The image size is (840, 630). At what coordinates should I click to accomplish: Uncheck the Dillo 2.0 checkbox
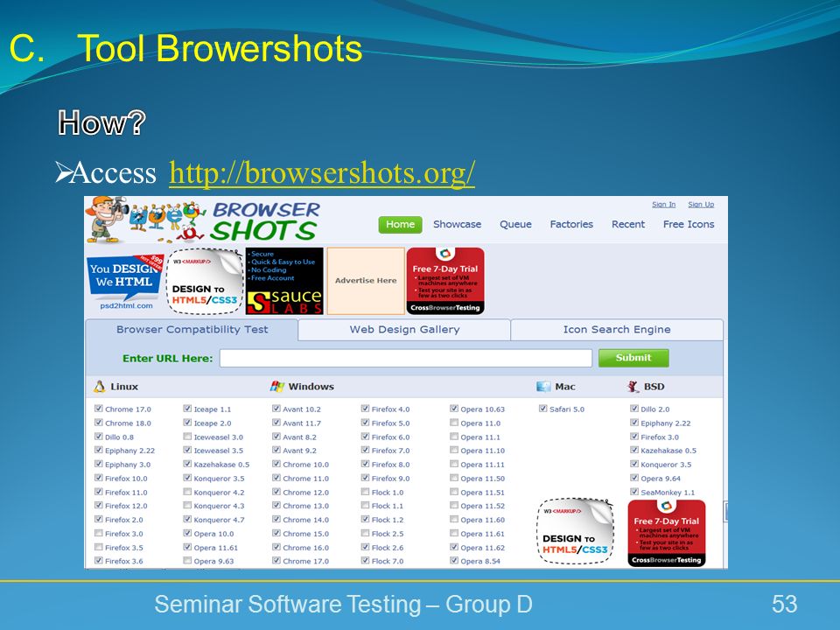[634, 409]
